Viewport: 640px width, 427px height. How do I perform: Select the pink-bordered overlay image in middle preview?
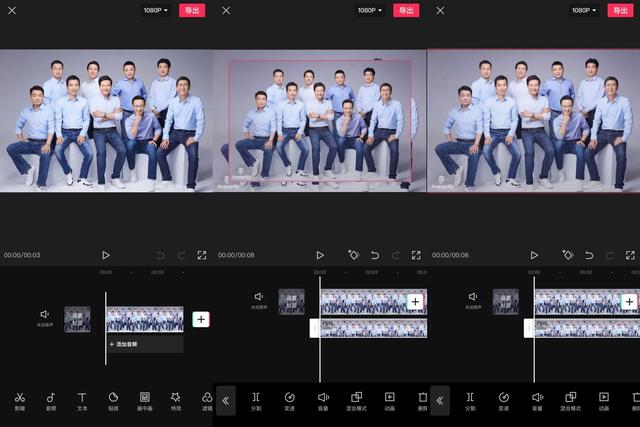(x=320, y=120)
